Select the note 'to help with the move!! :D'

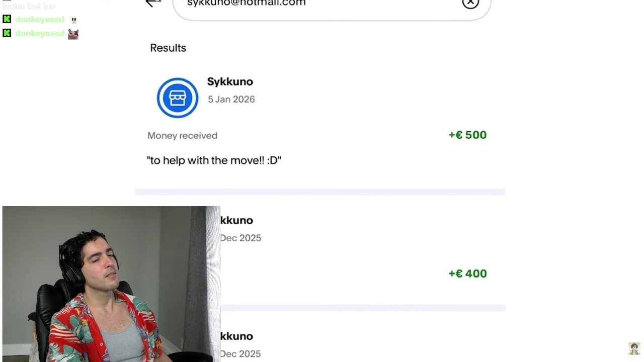click(214, 160)
